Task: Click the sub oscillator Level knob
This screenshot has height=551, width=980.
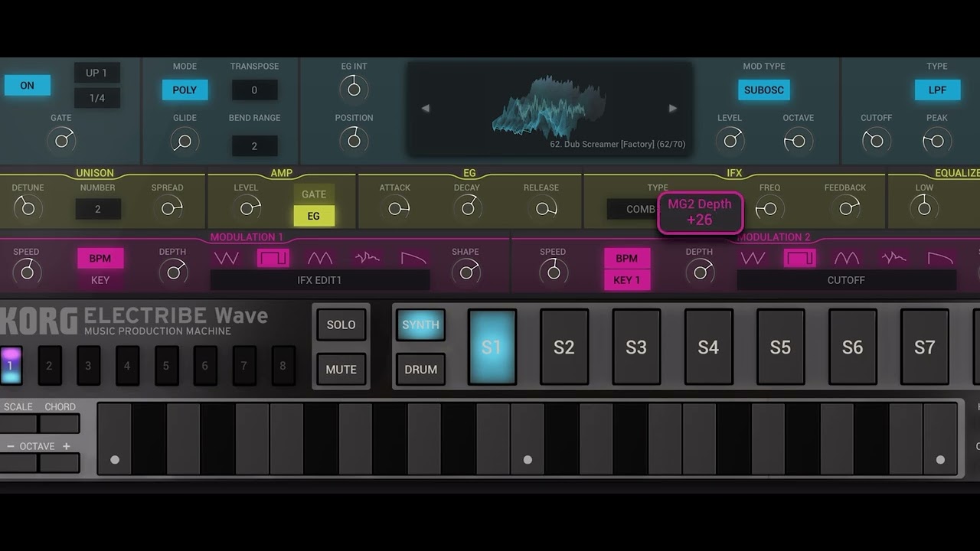Action: (730, 140)
